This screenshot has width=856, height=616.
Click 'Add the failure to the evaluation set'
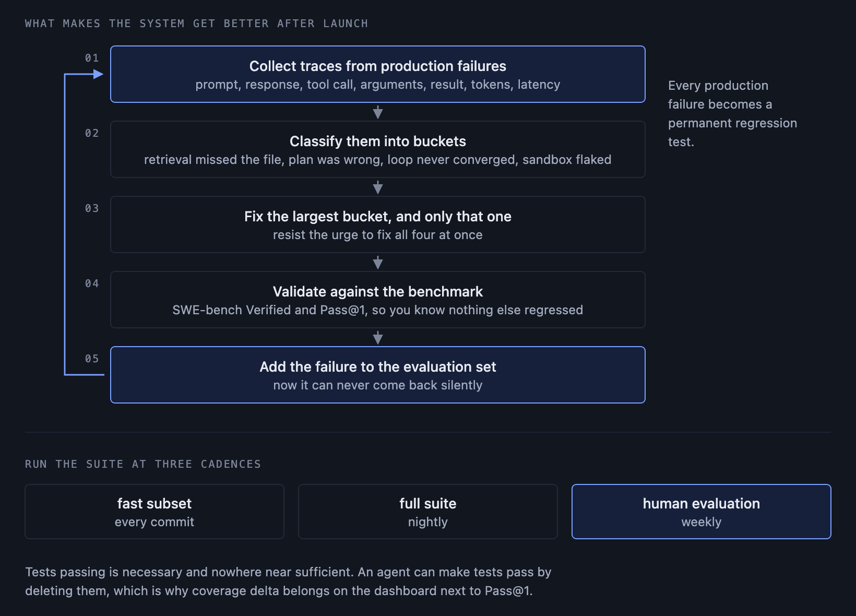[378, 375]
